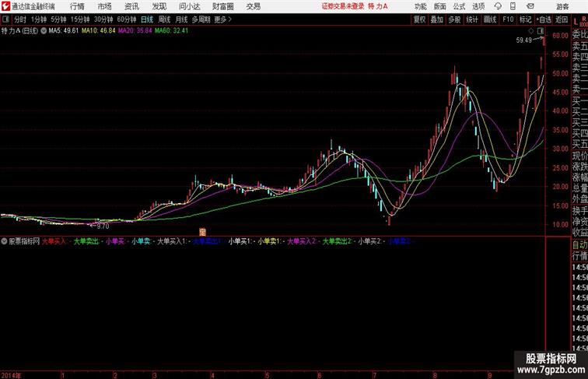Click the 小单买2 indicator label
Screen dimensions: 588x379
pyautogui.click(x=369, y=241)
